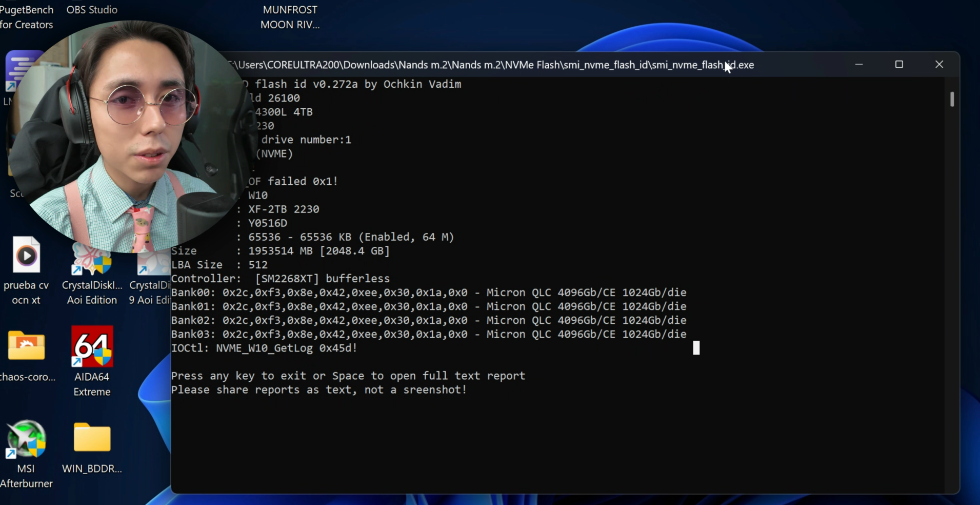Screen dimensions: 980x505
Task: Select the MSI Afterburner desktop icon
Action: tap(26, 439)
